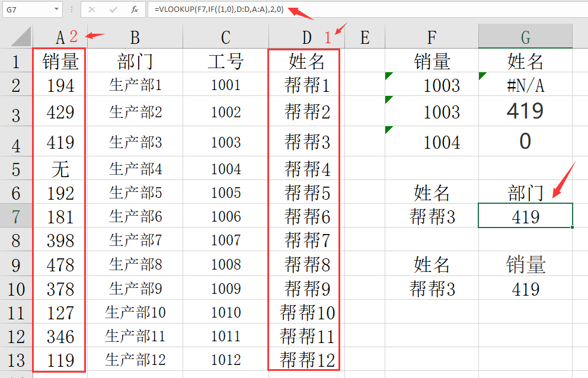Click cell 生产部4
588x378 pixels.
(x=135, y=168)
